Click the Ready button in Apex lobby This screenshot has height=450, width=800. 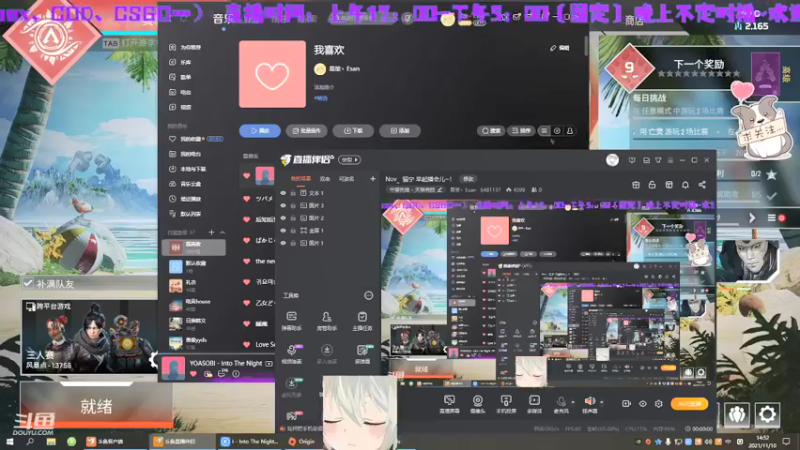[x=96, y=407]
